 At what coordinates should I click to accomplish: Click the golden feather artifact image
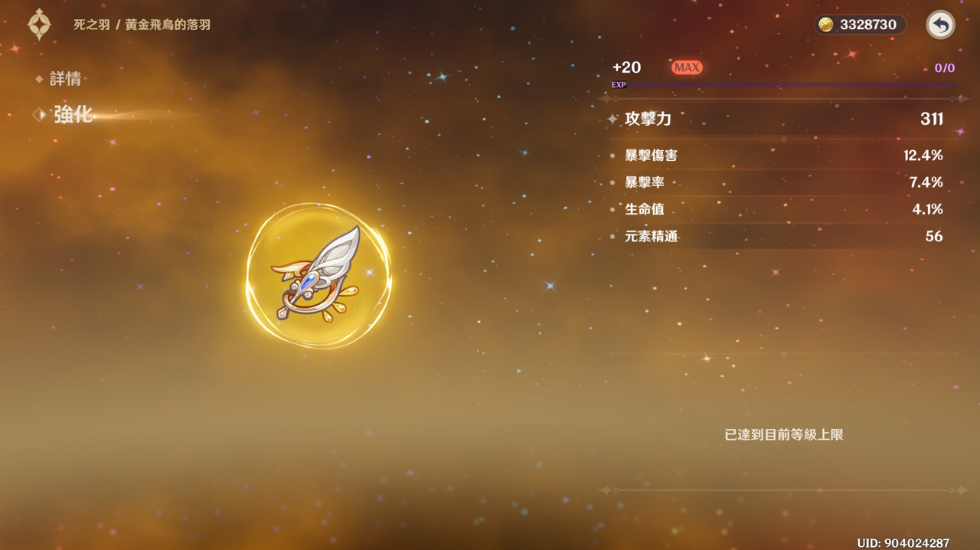318,275
